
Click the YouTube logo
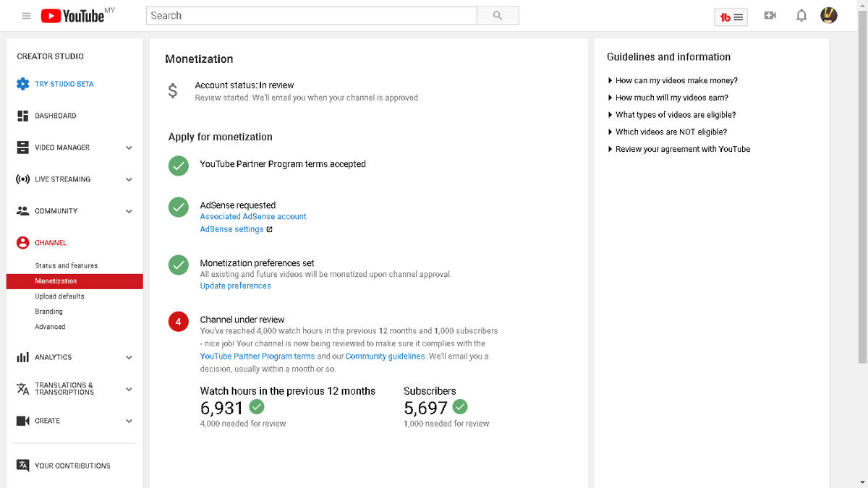point(72,15)
